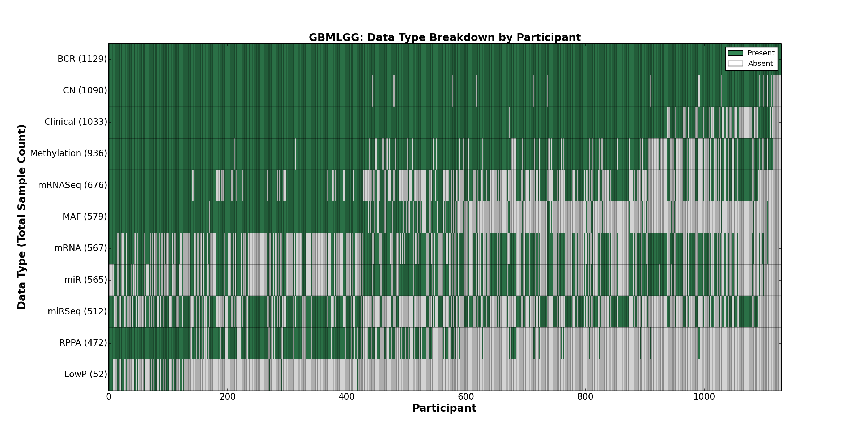Click the green Present legend swatch
This screenshot has width=868, height=434.
click(x=735, y=53)
